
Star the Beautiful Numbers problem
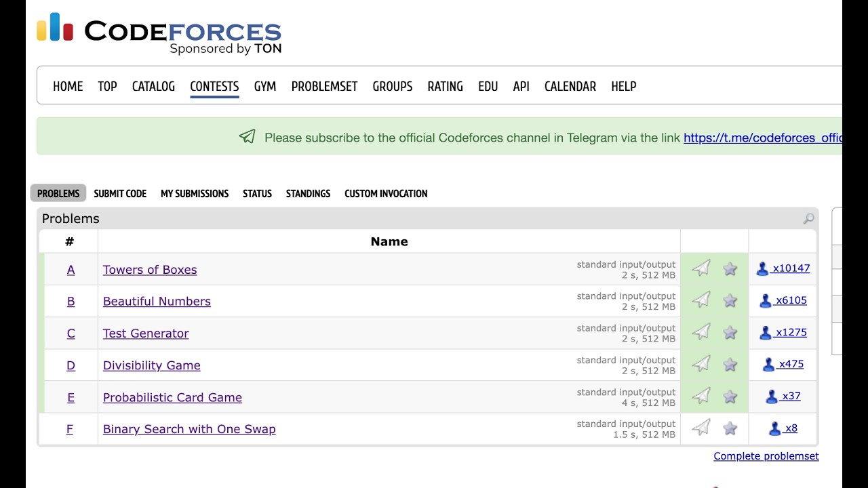pos(730,301)
